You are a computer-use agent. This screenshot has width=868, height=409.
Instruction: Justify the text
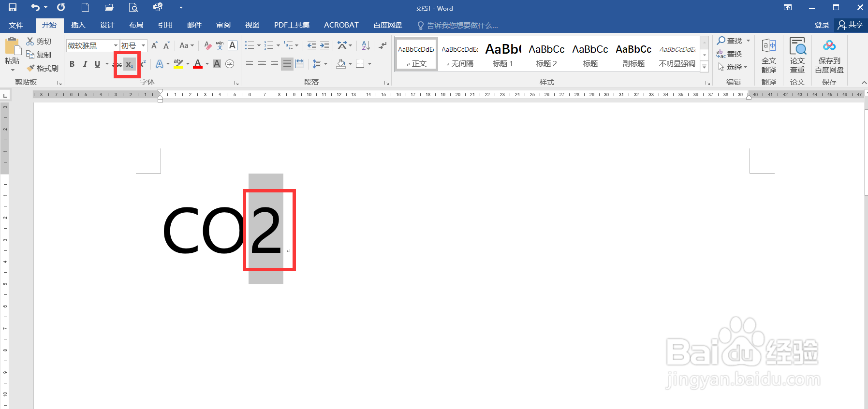pos(287,64)
